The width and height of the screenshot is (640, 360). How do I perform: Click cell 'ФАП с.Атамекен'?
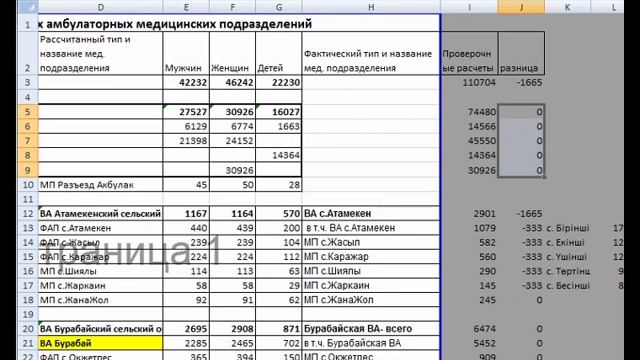[x=100, y=228]
